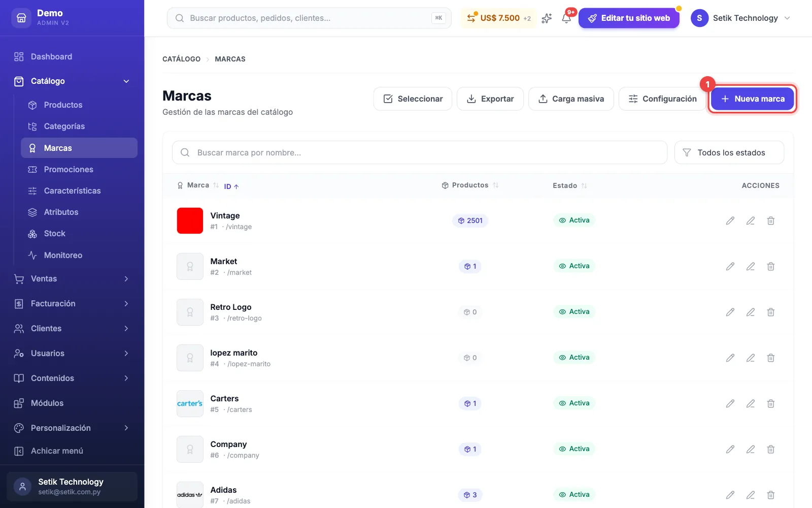Open the notifications bell icon

(566, 18)
